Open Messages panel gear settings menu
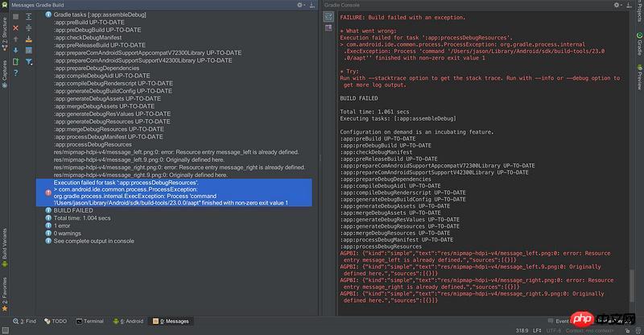Image resolution: width=644 pixels, height=335 pixels. [x=300, y=5]
